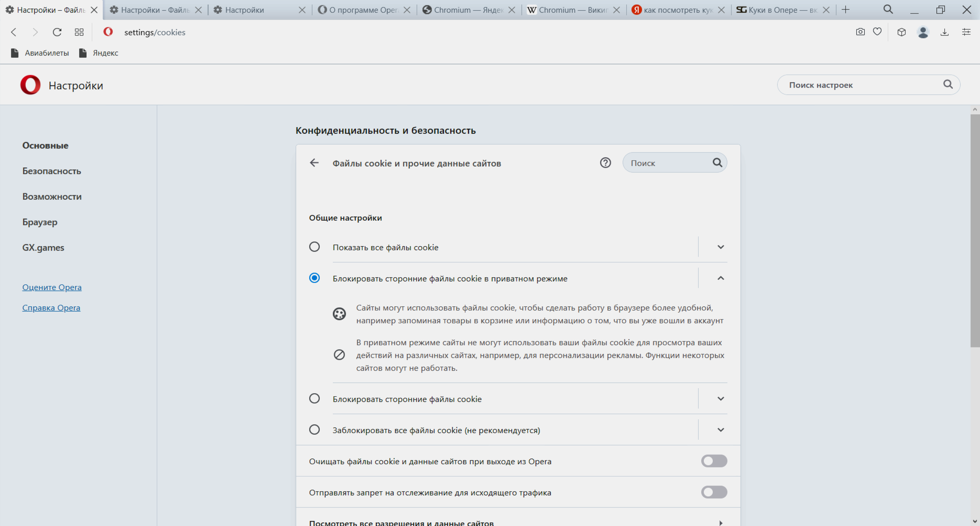The image size is (980, 526).
Task: Click the scrollbar down arrow
Action: point(975,521)
